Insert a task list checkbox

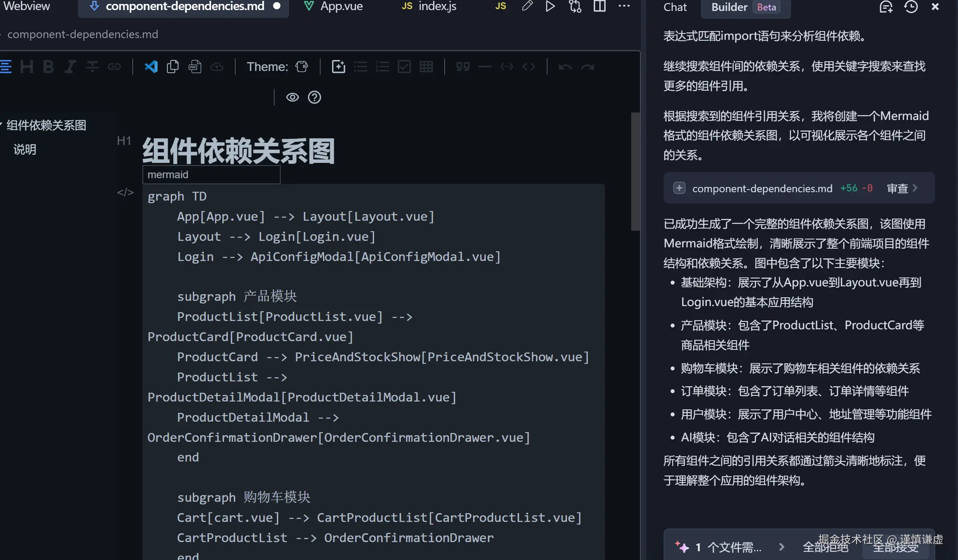[x=404, y=67]
